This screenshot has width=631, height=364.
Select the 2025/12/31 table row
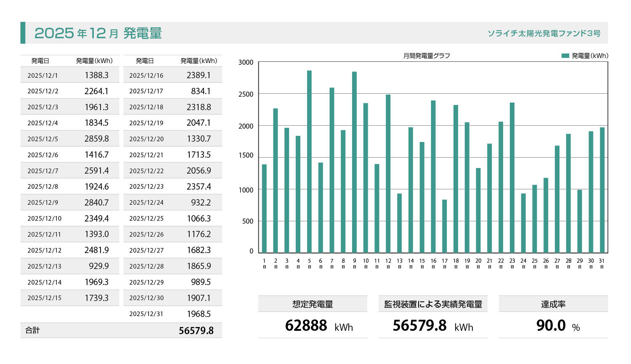[172, 314]
